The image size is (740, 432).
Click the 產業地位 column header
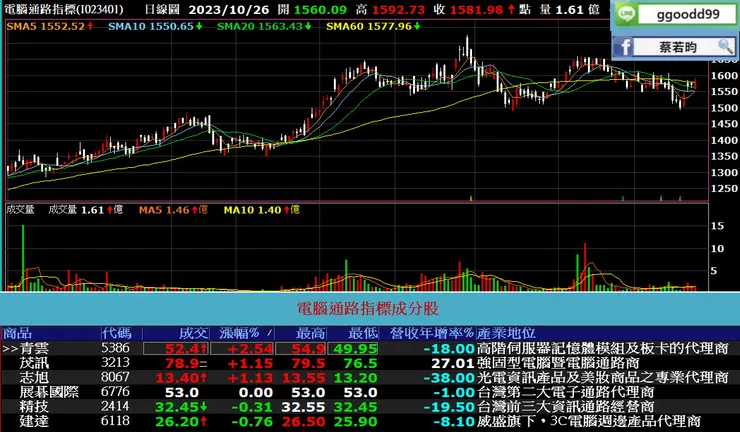[506, 333]
